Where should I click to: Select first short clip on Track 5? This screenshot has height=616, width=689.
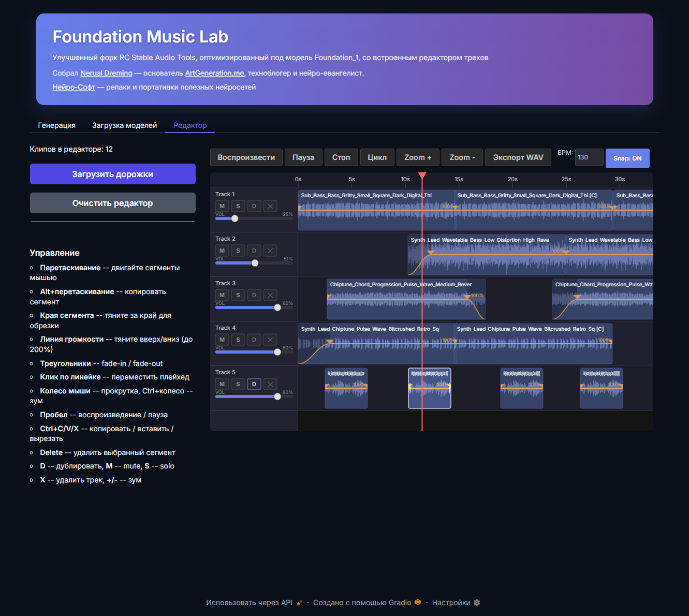coord(346,388)
